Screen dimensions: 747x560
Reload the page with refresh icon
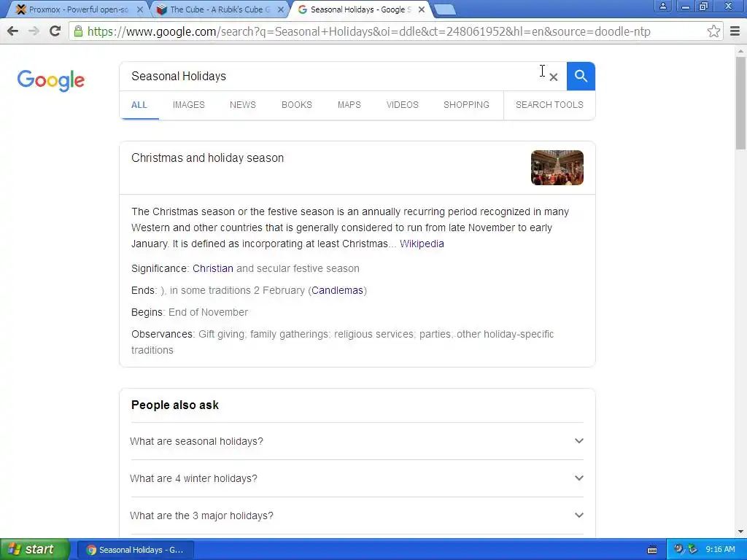(x=55, y=31)
